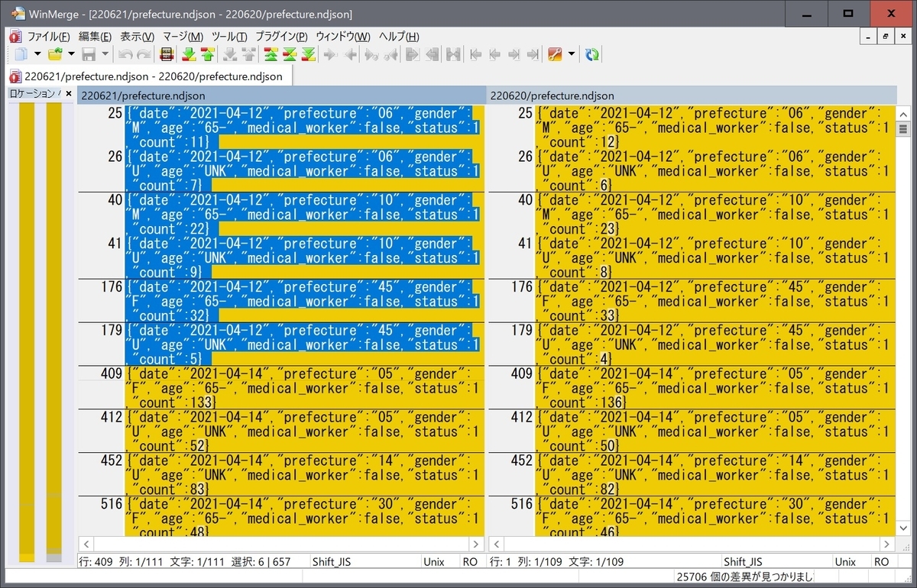917x588 pixels.
Task: Click the Refresh toolbar icon
Action: tap(591, 54)
